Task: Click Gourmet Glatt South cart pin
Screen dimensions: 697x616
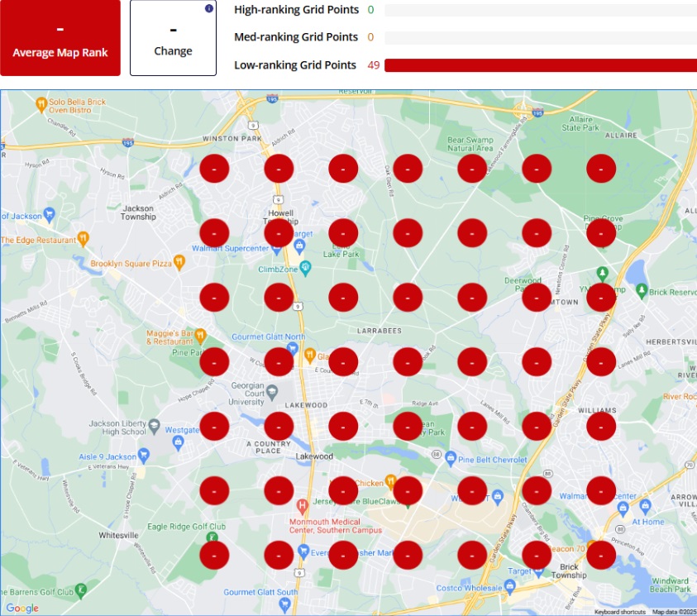Action: (284, 604)
